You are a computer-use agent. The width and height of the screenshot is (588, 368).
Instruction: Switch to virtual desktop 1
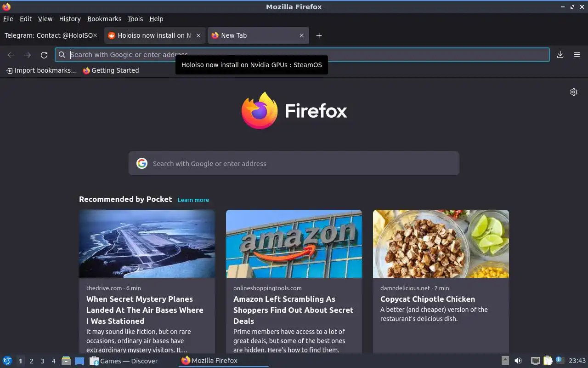point(20,361)
